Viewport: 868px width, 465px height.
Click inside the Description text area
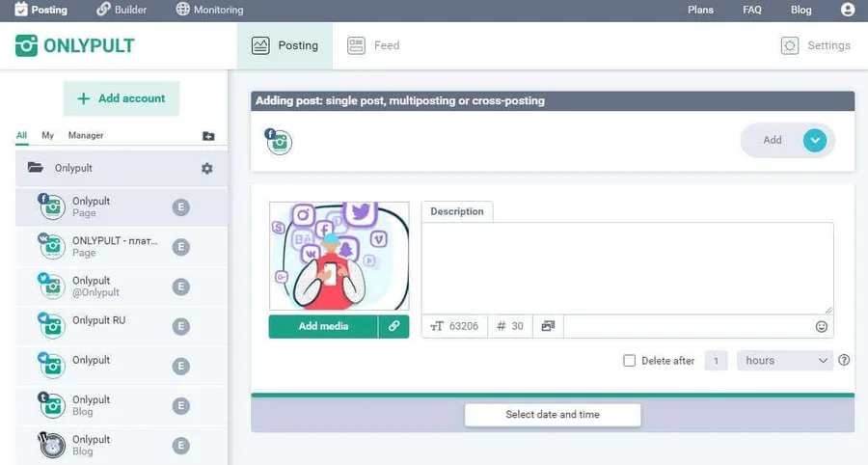pos(627,267)
